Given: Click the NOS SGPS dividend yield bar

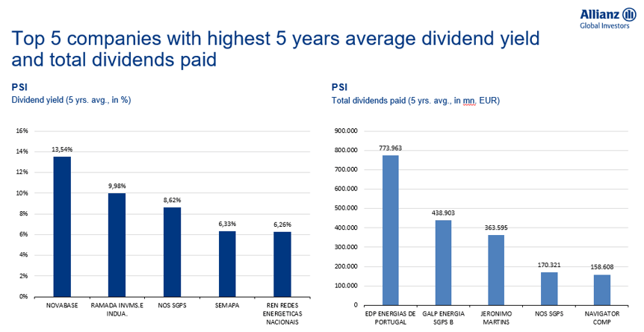Looking at the screenshot, I should click(173, 251).
